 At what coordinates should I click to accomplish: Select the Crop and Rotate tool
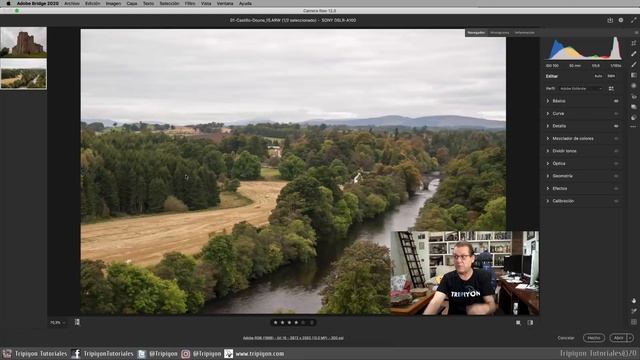click(633, 43)
